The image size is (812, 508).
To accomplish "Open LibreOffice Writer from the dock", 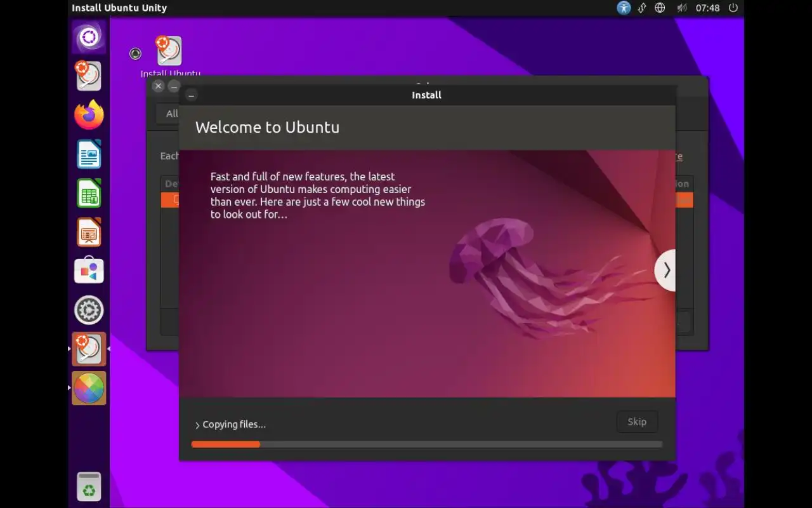I will [x=89, y=154].
